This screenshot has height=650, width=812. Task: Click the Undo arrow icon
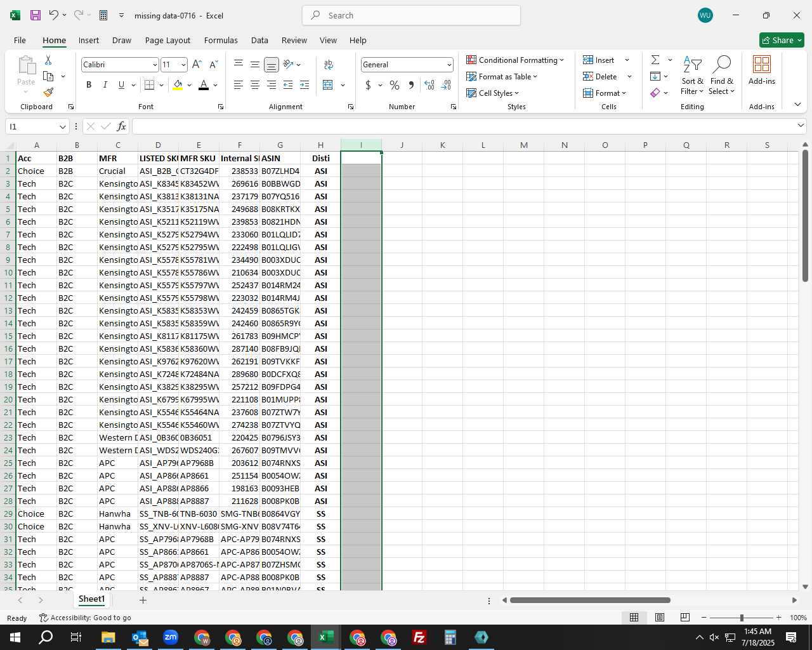coord(54,15)
